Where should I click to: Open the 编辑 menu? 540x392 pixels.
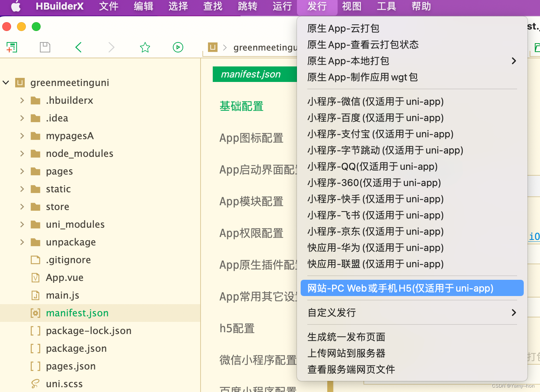pos(143,6)
